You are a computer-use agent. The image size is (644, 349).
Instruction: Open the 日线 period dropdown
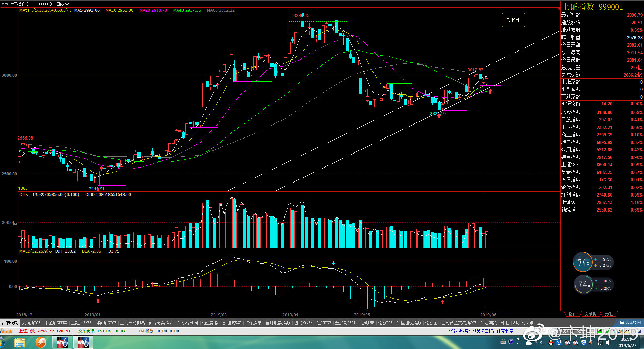click(62, 4)
